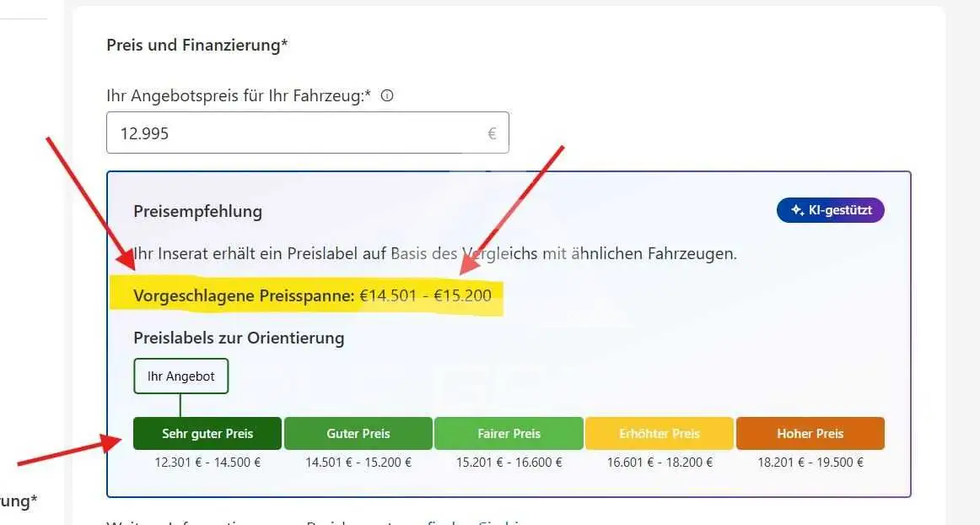Click the Angebotspreis input field showing 12.995
Screen dimensions: 980x525
pos(308,133)
